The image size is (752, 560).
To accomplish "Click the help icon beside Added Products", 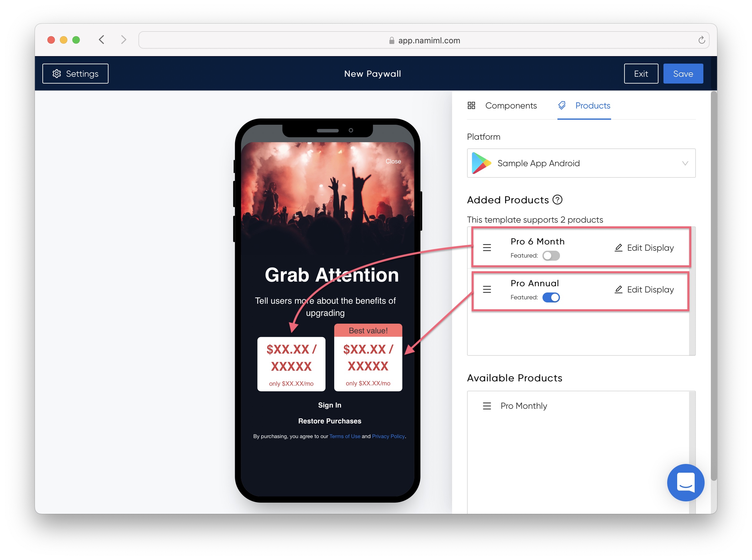I will 557,200.
